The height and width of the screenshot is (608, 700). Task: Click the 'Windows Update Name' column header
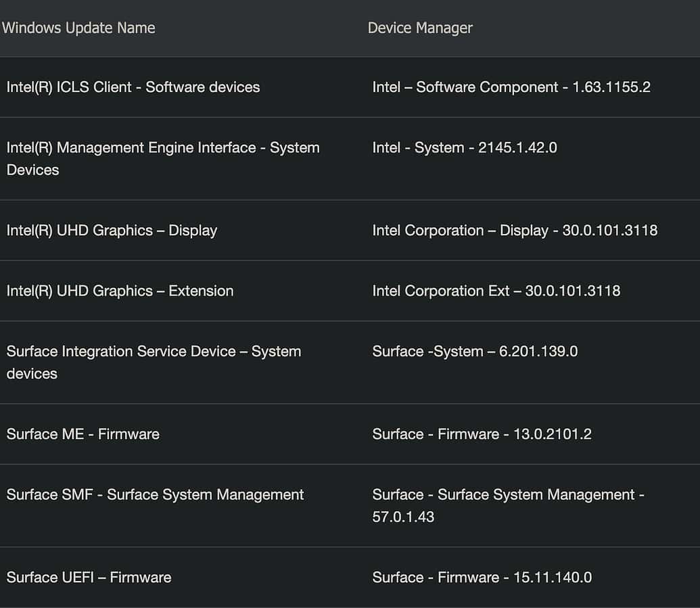78,28
